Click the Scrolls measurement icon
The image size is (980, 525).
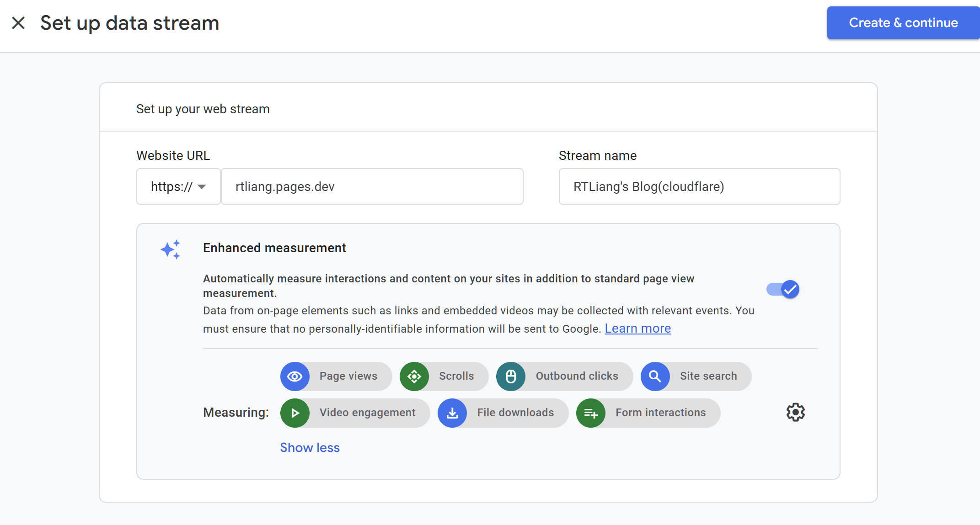click(414, 376)
